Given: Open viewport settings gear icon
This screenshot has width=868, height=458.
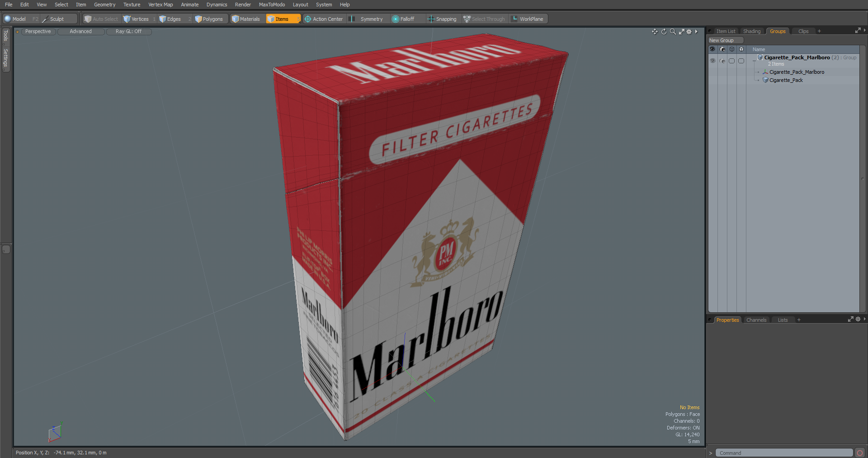Looking at the screenshot, I should pos(689,32).
